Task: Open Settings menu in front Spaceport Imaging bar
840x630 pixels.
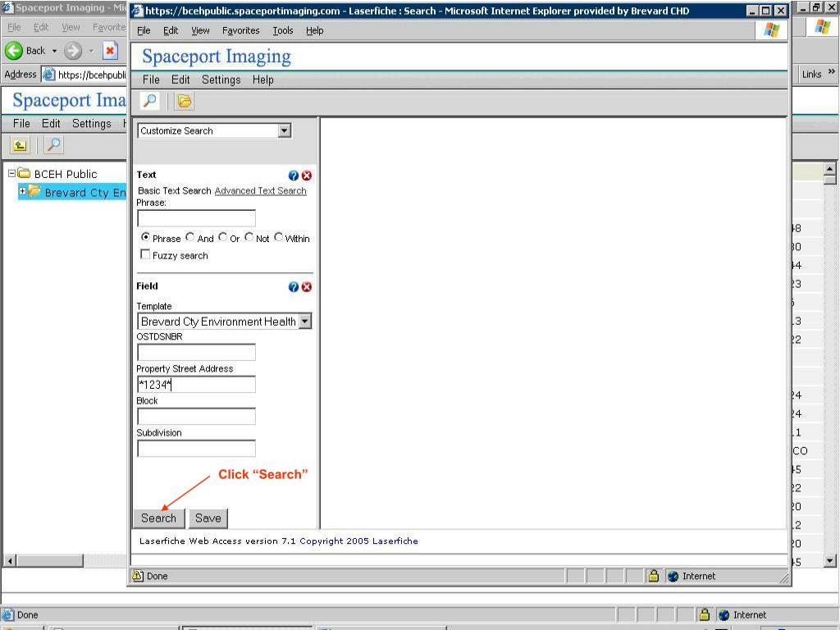Action: tap(221, 80)
